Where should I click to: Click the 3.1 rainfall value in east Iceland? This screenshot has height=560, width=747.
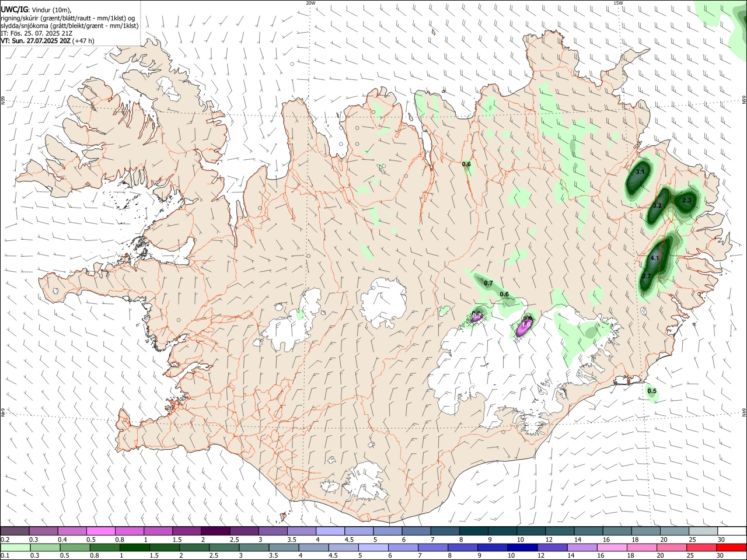click(640, 171)
